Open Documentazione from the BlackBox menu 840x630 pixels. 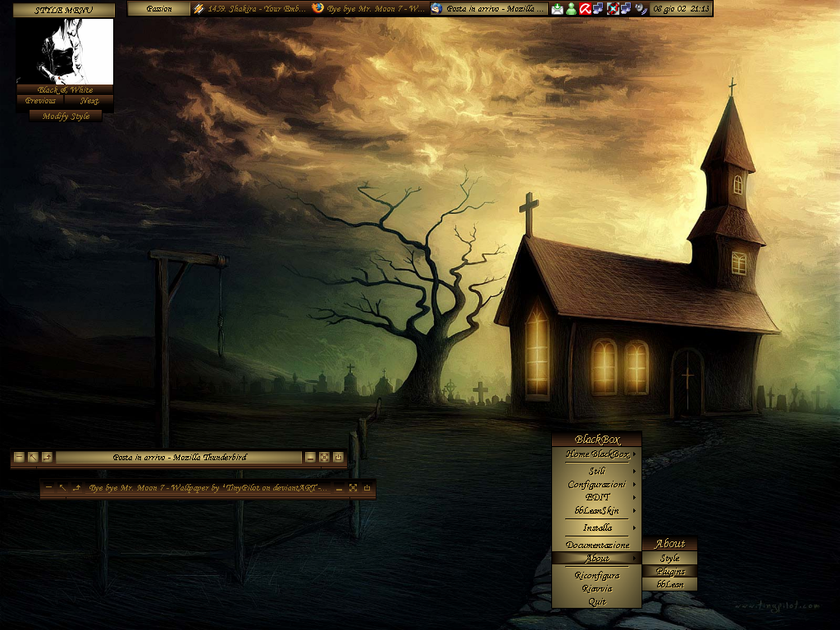click(x=597, y=545)
